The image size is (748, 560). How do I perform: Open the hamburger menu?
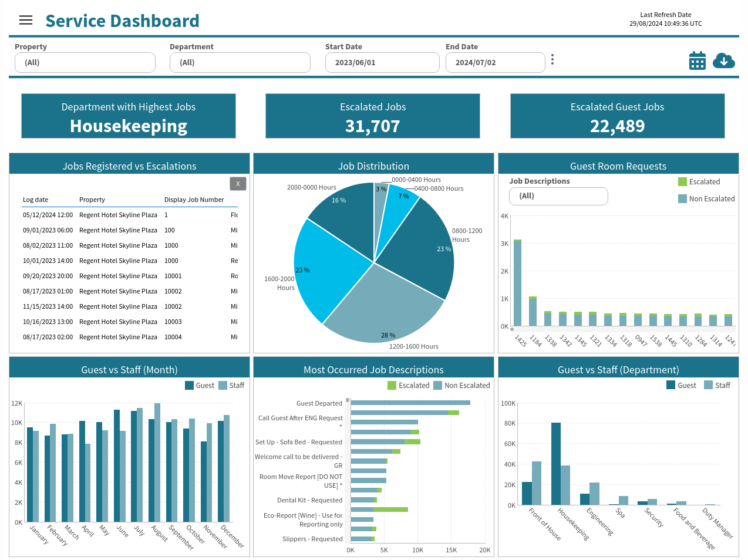(26, 21)
